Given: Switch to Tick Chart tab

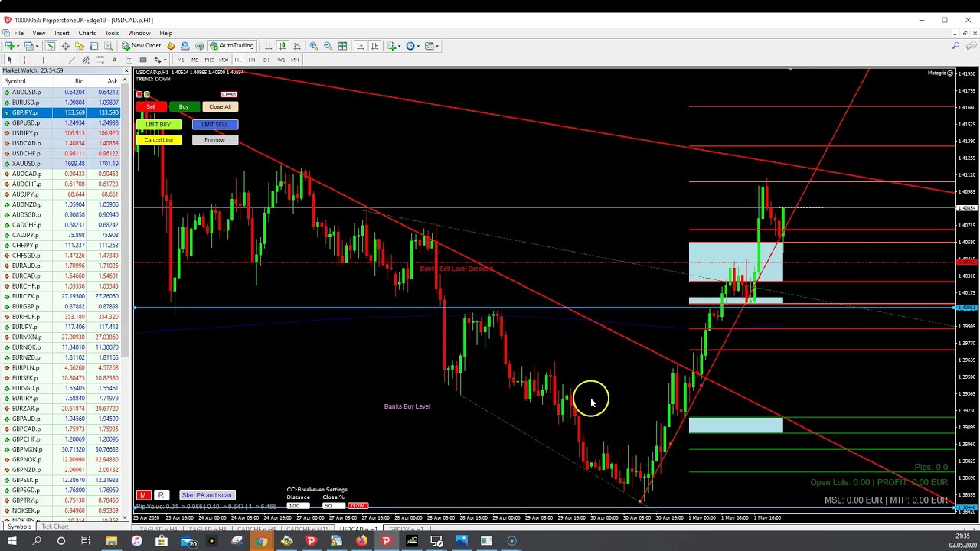Looking at the screenshot, I should coord(55,527).
